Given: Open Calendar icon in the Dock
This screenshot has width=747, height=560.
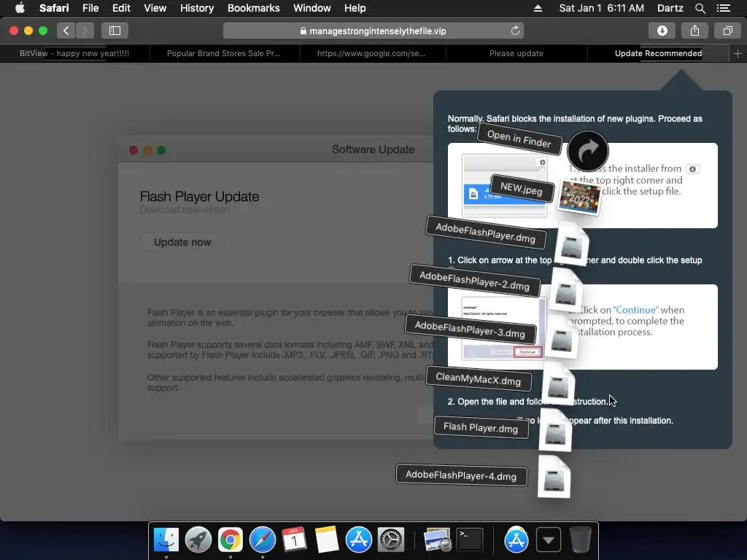Looking at the screenshot, I should pyautogui.click(x=294, y=540).
